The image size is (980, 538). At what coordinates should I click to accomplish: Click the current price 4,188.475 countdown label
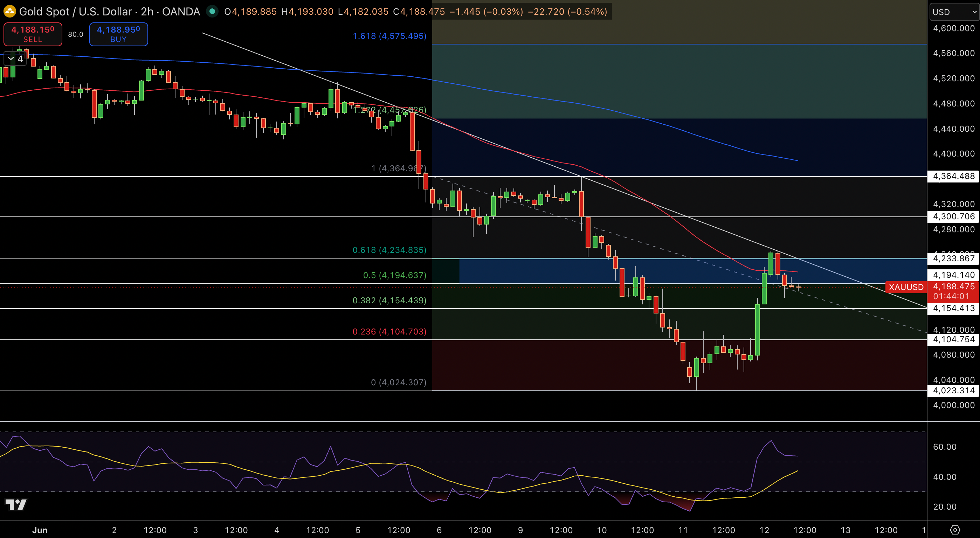[953, 291]
